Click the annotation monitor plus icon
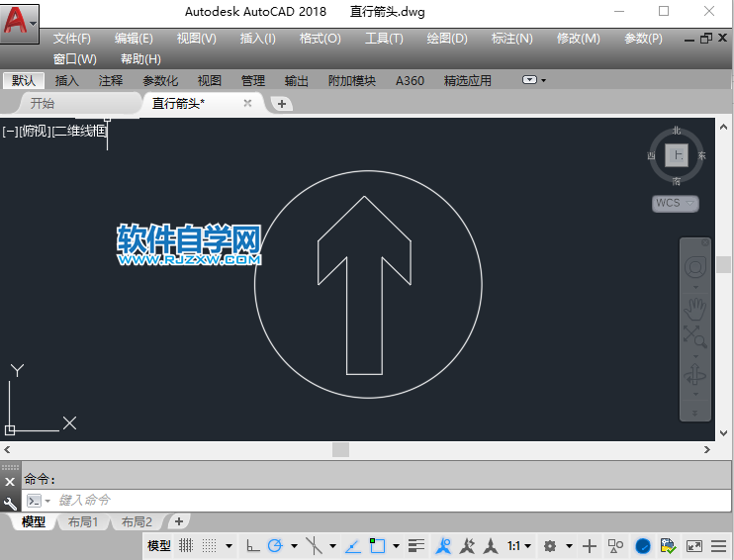The image size is (734, 560). click(590, 546)
